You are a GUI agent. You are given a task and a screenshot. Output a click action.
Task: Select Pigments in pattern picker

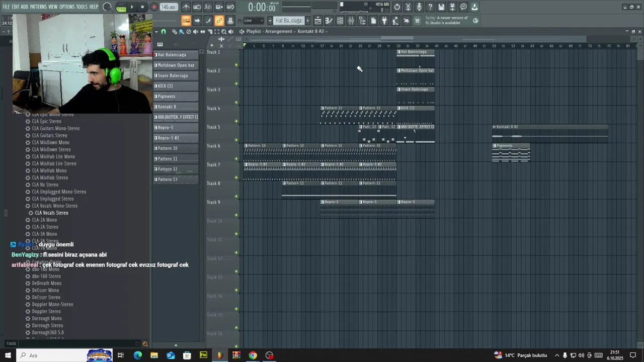coord(176,96)
